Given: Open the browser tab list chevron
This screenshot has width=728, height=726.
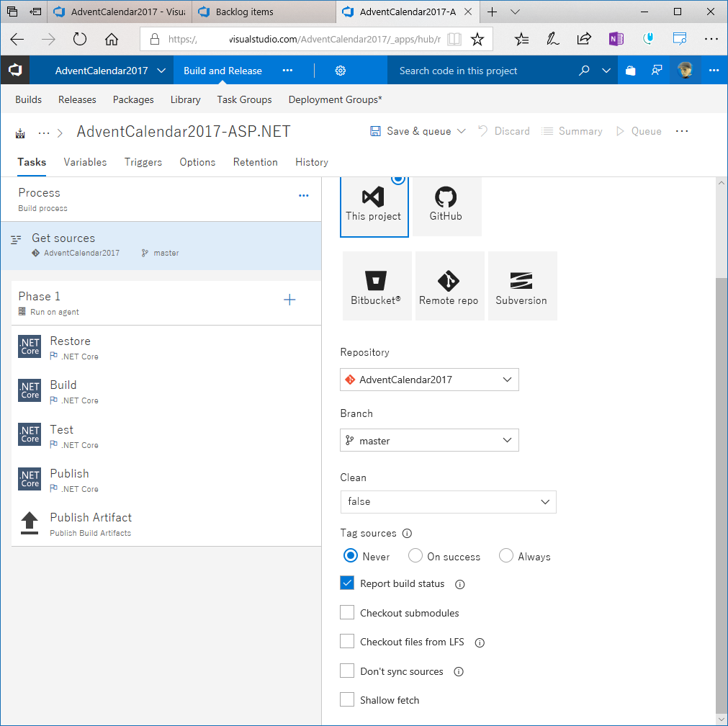Looking at the screenshot, I should coord(515,12).
